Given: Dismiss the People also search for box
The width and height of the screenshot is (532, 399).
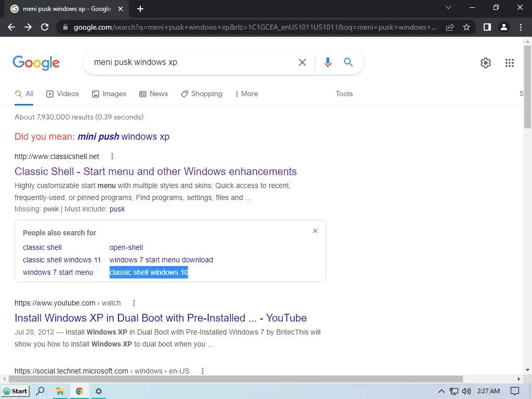Looking at the screenshot, I should click(x=315, y=231).
